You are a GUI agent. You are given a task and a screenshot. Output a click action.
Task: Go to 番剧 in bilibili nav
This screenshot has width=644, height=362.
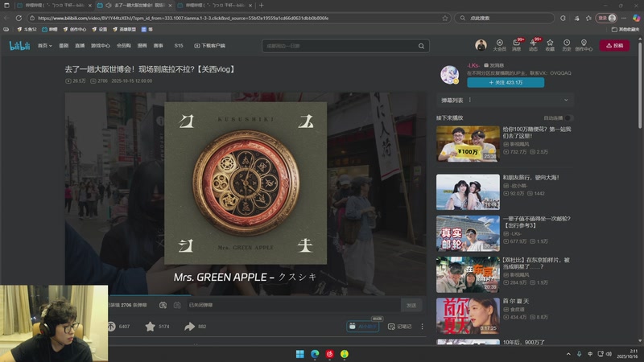tap(64, 46)
